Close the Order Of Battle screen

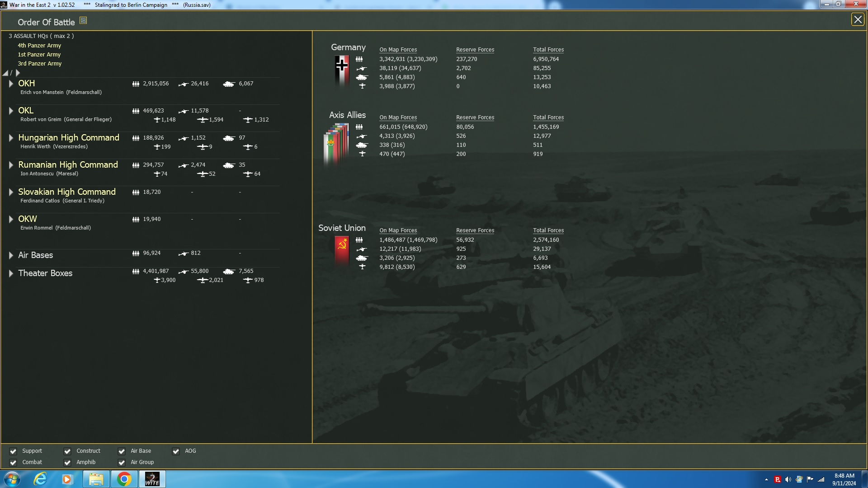[x=857, y=19]
